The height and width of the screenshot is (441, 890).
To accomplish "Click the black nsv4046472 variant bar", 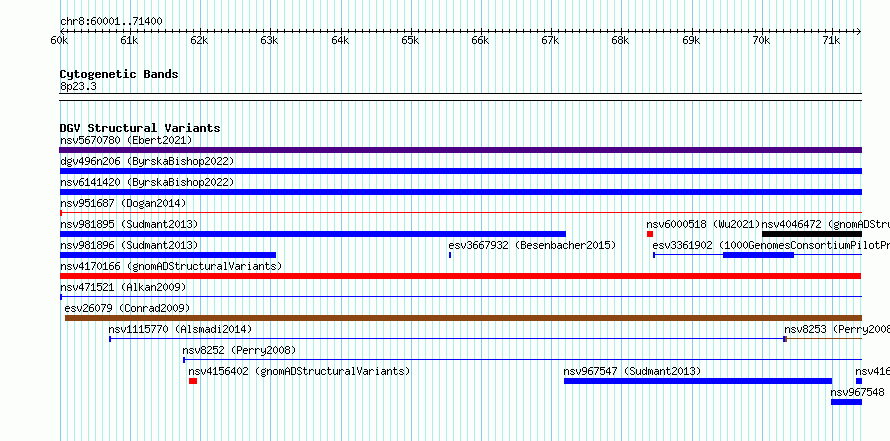I will pyautogui.click(x=812, y=234).
